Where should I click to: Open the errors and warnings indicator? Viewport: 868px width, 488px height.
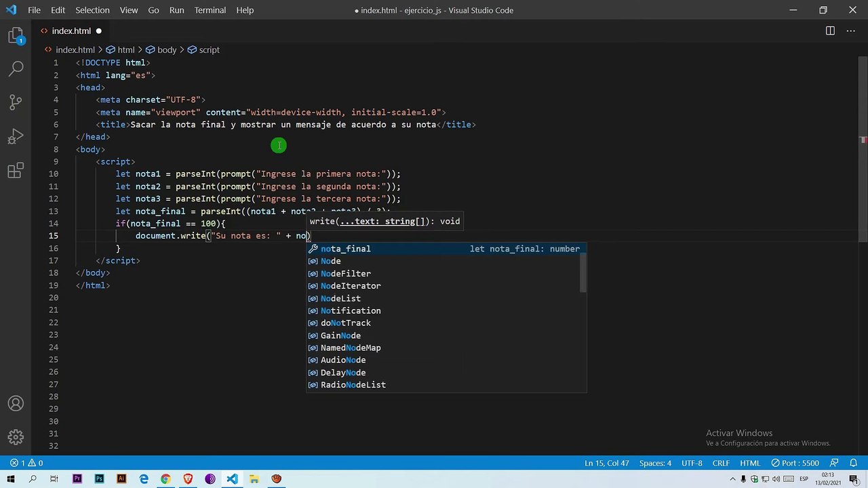pyautogui.click(x=26, y=463)
